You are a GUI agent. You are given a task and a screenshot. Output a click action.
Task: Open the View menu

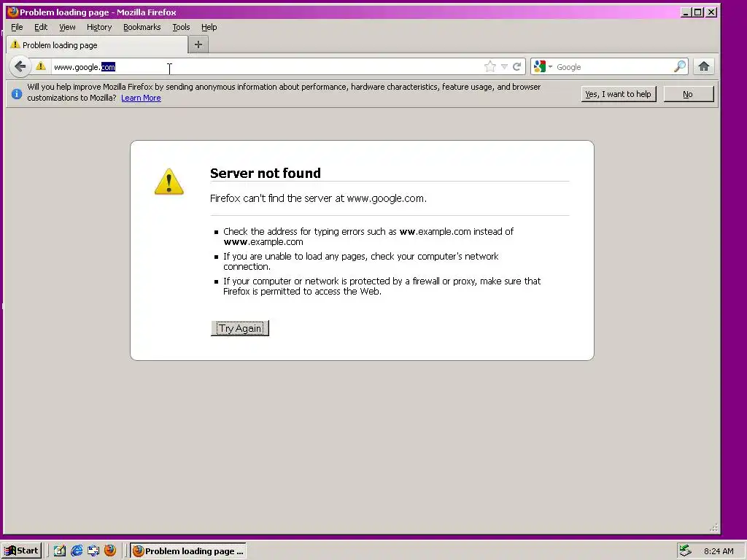67,27
